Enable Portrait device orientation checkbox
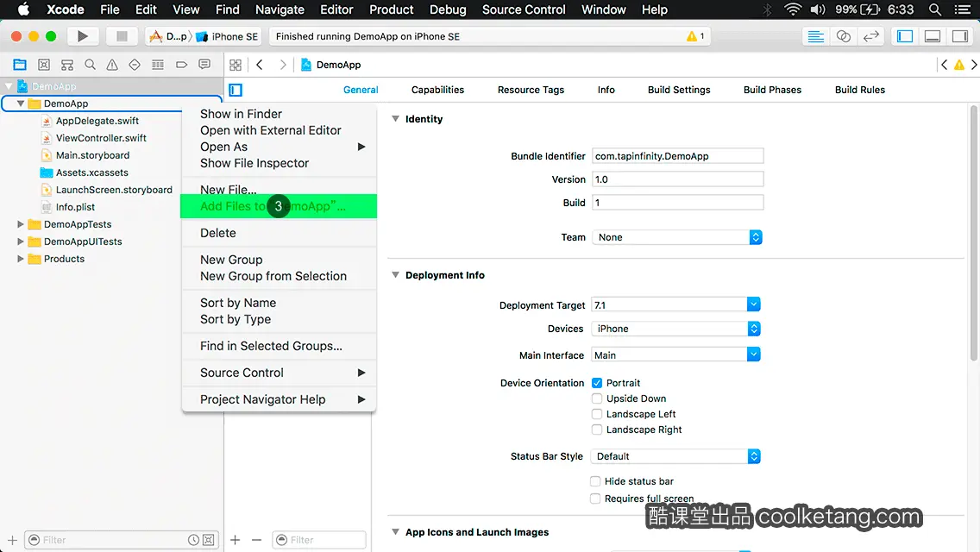The height and width of the screenshot is (552, 980). (597, 383)
